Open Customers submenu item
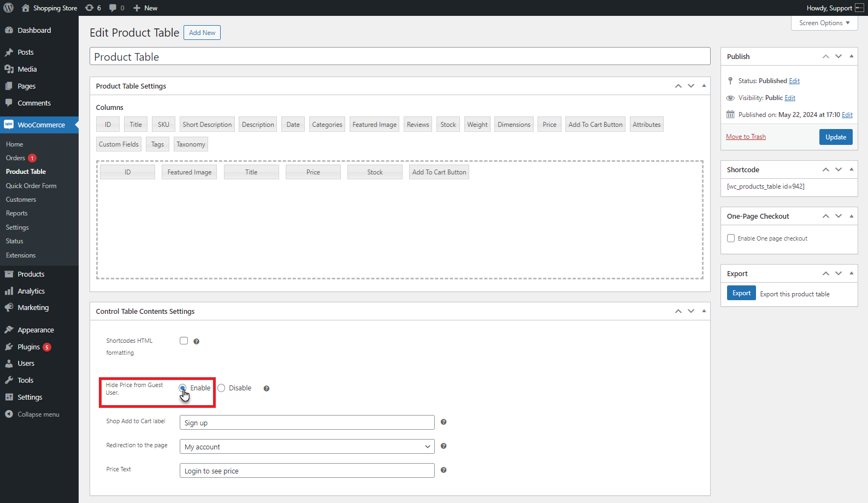This screenshot has width=868, height=503. coord(21,200)
